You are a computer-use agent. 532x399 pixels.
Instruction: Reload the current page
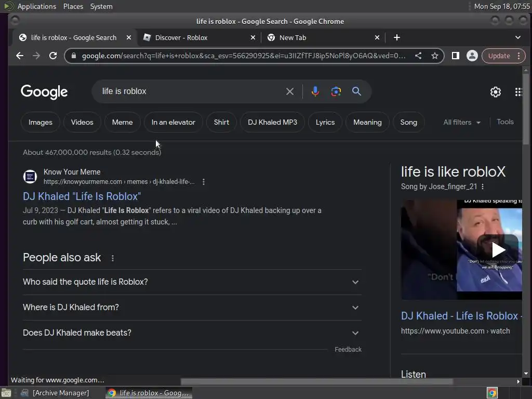pos(53,56)
